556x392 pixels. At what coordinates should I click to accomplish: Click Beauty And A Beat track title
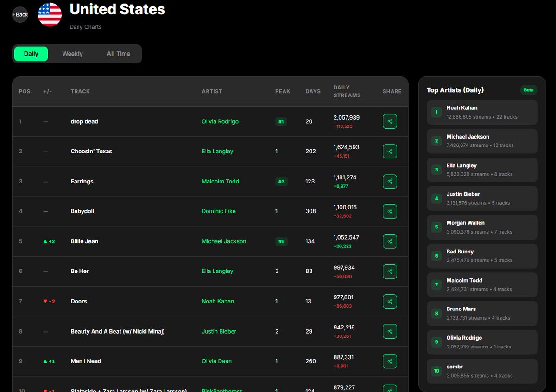pyautogui.click(x=118, y=331)
